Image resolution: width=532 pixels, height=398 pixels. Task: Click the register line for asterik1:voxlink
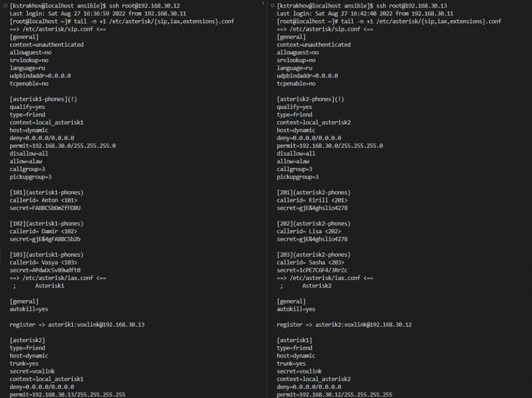(77, 325)
